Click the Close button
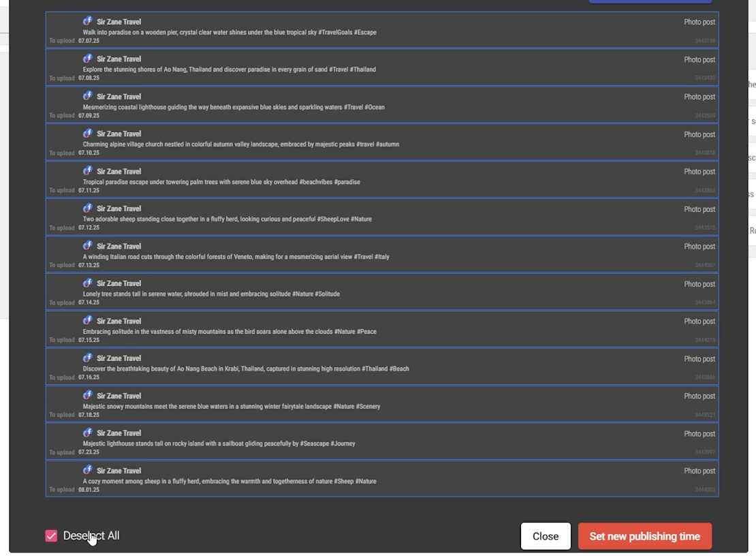Screen dimensions: 756x560 (x=546, y=536)
